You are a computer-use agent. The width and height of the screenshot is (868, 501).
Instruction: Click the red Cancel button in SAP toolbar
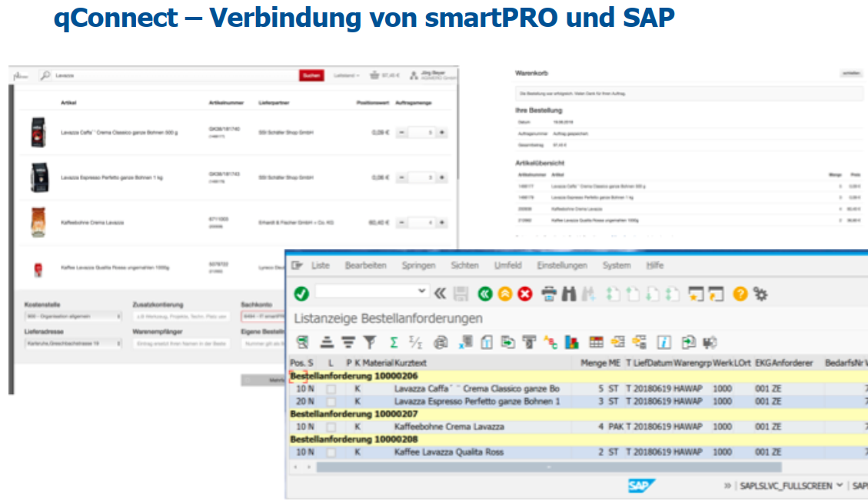(x=525, y=294)
